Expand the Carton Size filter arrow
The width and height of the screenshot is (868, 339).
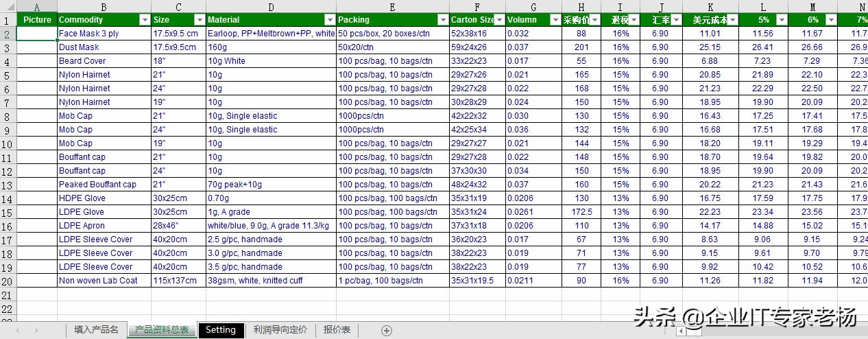pyautogui.click(x=499, y=20)
